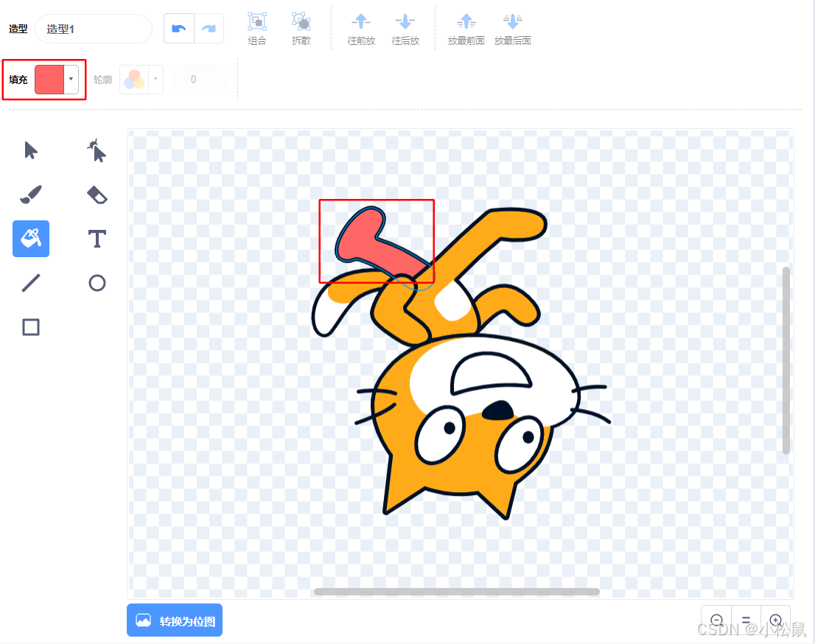Screen dimensions: 815x644
Task: Click the cat's black nose
Action: (498, 410)
